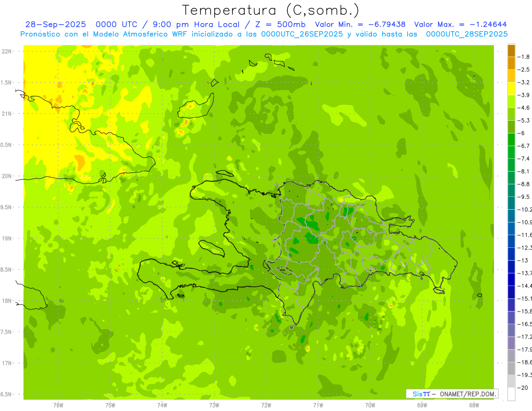Click the '69W' longitude axis label
Viewport: 532px width, 411px height.
coord(422,406)
